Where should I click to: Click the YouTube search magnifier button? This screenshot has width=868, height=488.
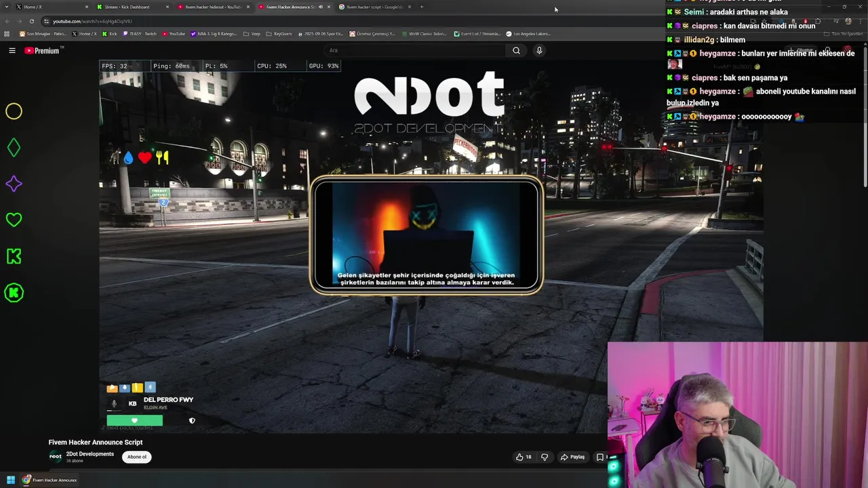point(516,50)
